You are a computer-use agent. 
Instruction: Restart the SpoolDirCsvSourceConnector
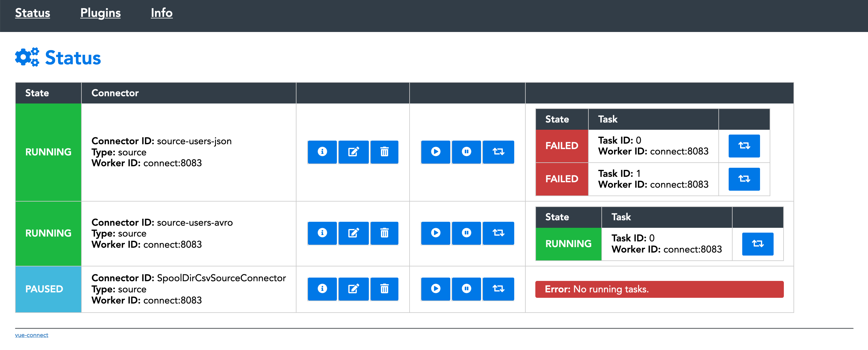(498, 289)
